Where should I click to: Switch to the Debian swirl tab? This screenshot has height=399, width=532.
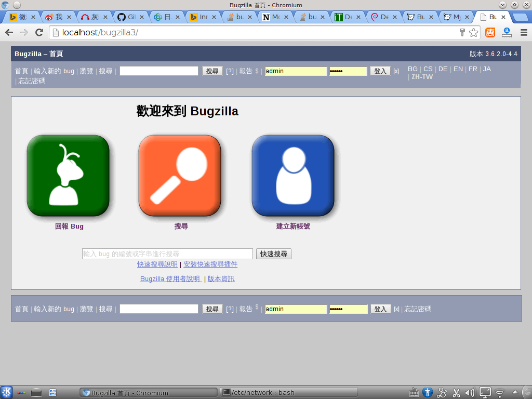pos(380,17)
